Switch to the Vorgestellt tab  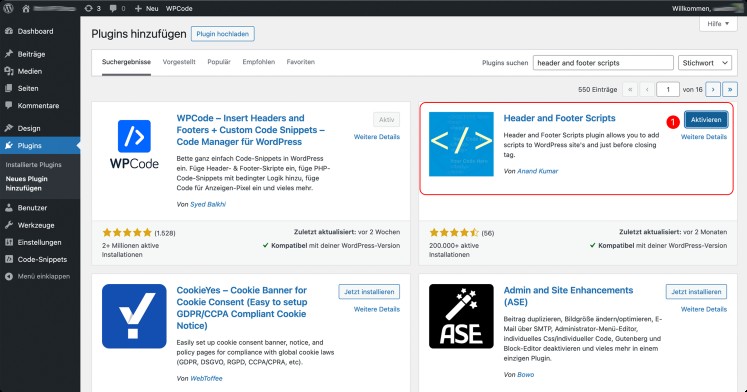tap(179, 62)
